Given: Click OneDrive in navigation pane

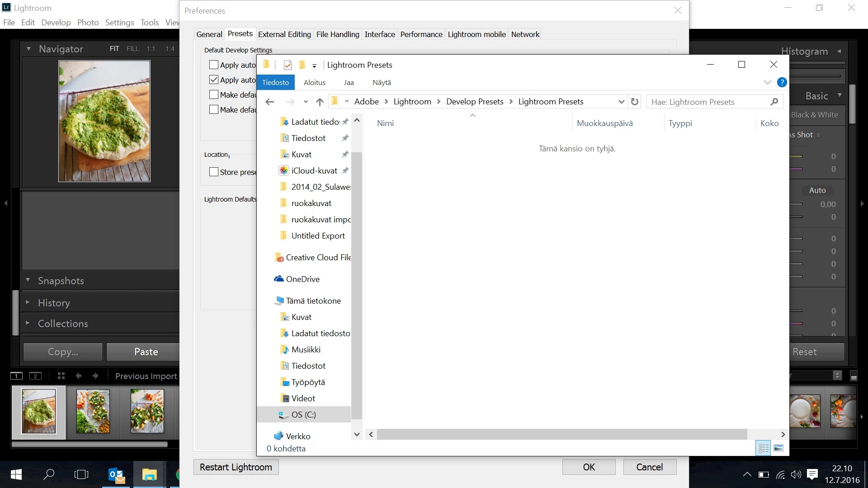Looking at the screenshot, I should (x=302, y=279).
